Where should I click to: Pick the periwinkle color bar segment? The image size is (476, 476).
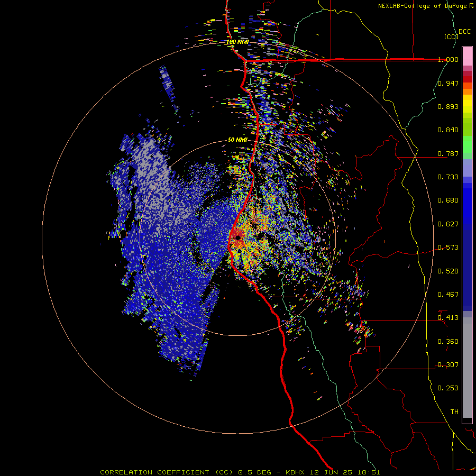pyautogui.click(x=467, y=168)
